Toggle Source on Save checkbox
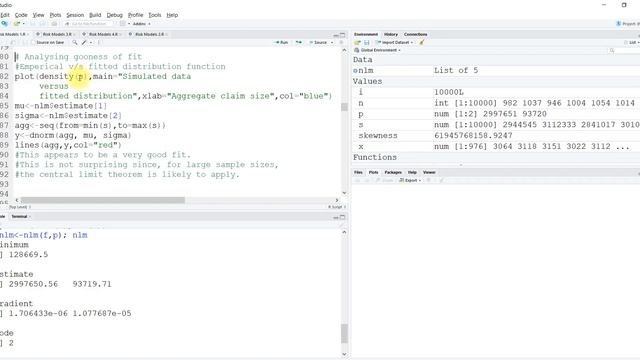This screenshot has width=640, height=360. (x=34, y=42)
